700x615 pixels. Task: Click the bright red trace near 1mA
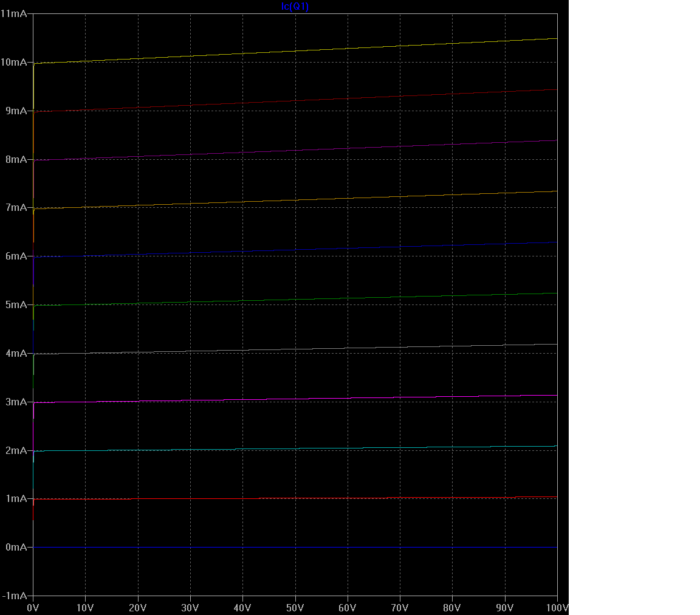(x=295, y=498)
